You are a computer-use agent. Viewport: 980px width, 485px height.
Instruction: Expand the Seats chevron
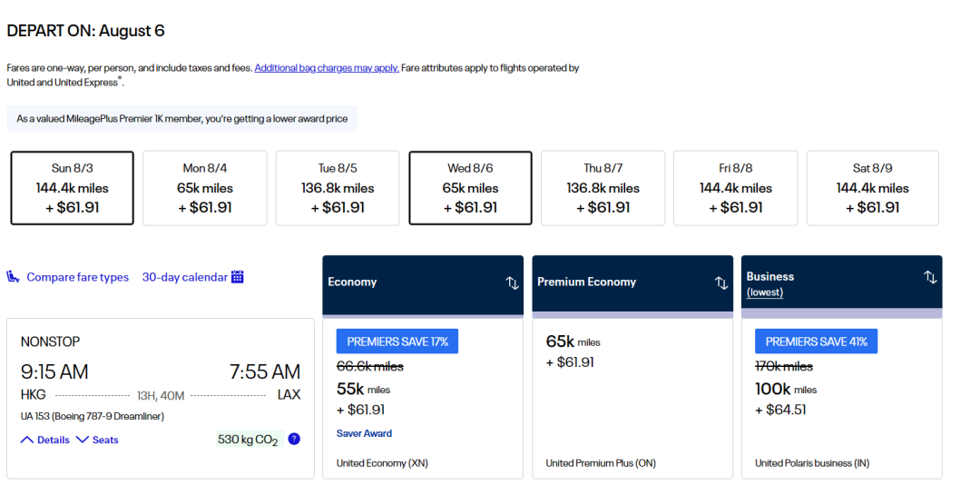click(83, 440)
